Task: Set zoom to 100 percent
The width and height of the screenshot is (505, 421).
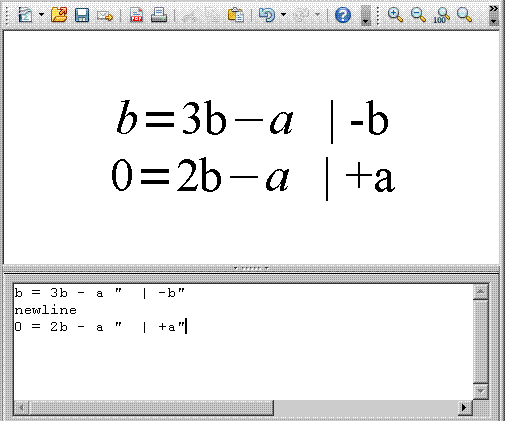Action: 442,15
